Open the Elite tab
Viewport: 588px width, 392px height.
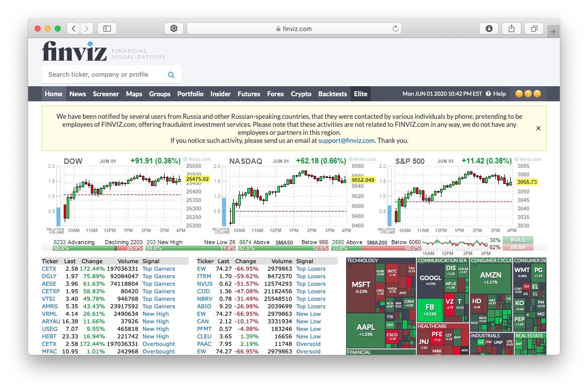(361, 94)
